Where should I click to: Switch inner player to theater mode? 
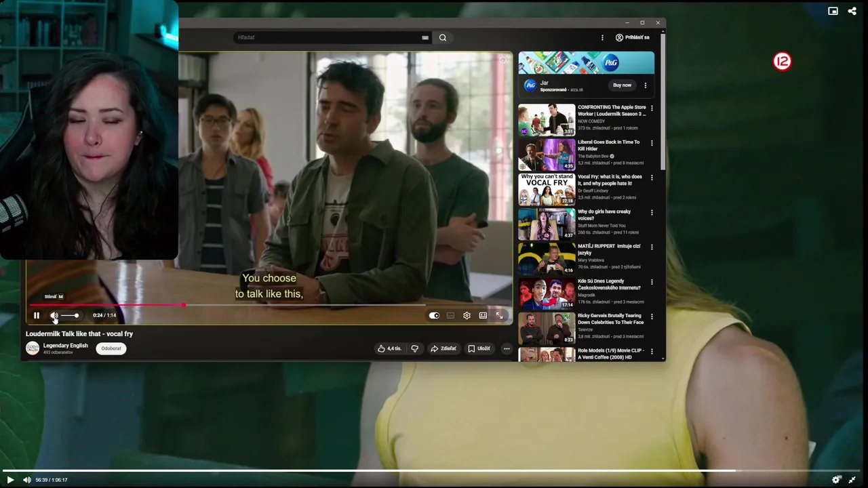483,315
